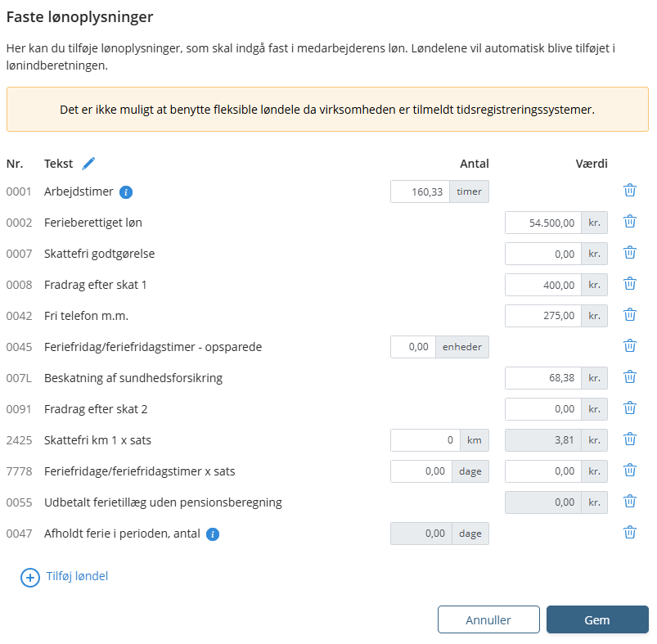The image size is (657, 644).
Task: Delete Skattefri km 1 x sats row
Action: coord(630,439)
